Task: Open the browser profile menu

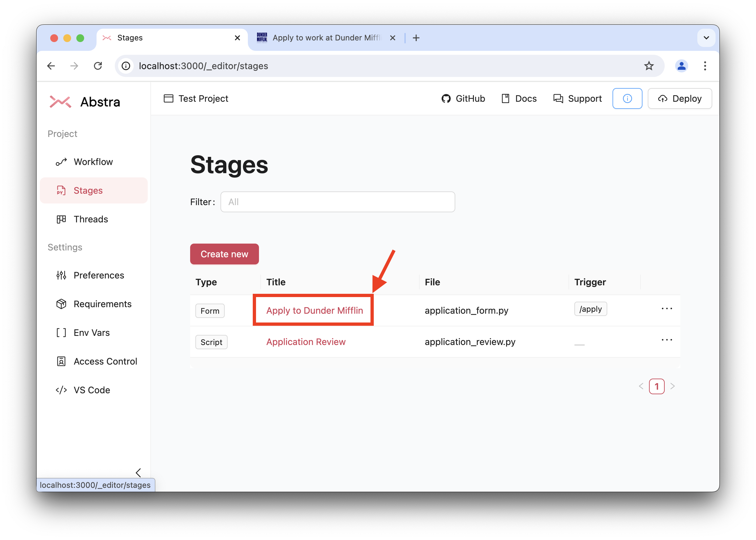Action: 682,66
